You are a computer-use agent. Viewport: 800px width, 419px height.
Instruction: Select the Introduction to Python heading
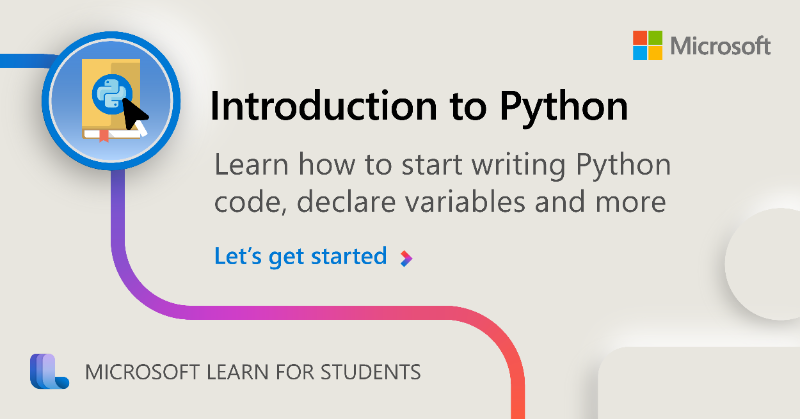(419, 107)
